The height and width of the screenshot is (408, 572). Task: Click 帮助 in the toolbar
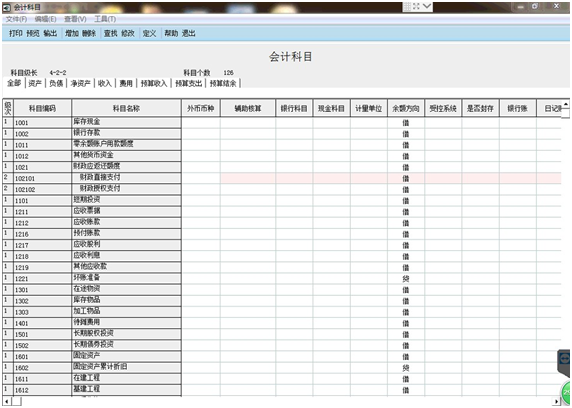coord(171,33)
